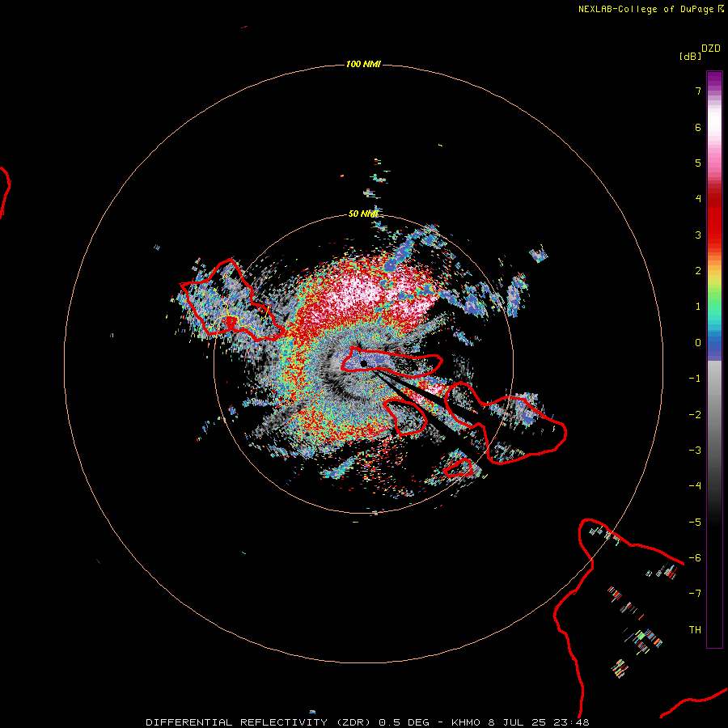This screenshot has height=728, width=728.
Task: Click the 50 NMI range ring label
Action: click(x=363, y=214)
